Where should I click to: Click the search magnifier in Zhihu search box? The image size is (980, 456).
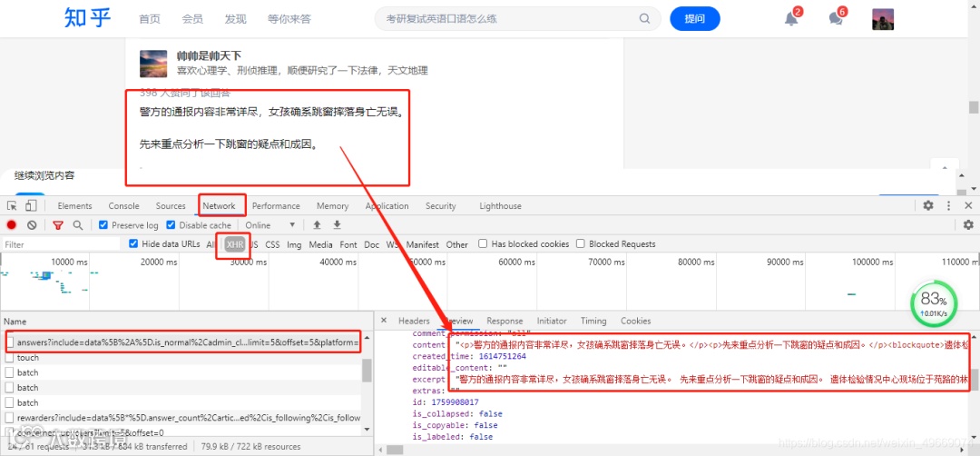click(x=644, y=19)
